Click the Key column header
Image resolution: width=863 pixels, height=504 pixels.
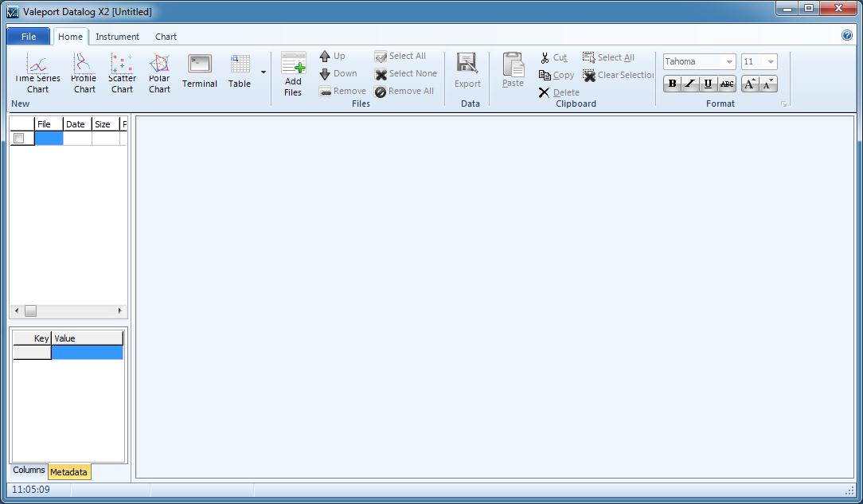(x=32, y=338)
